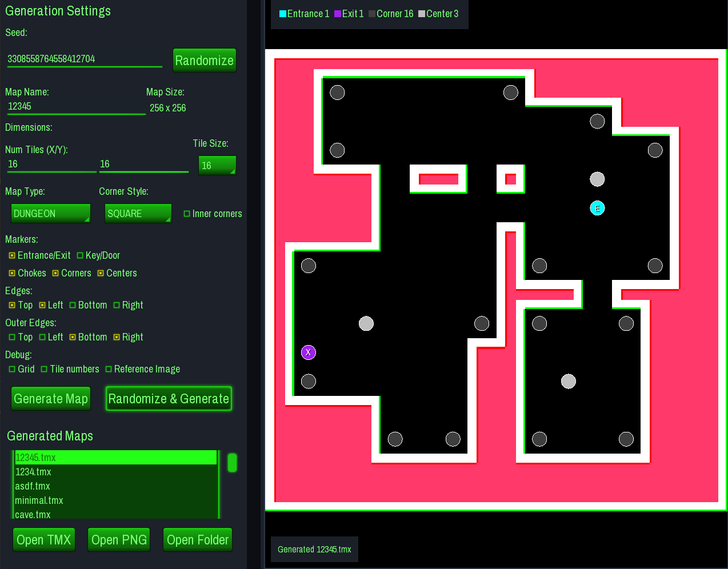
Task: Click the Generate Map button
Action: click(x=51, y=398)
